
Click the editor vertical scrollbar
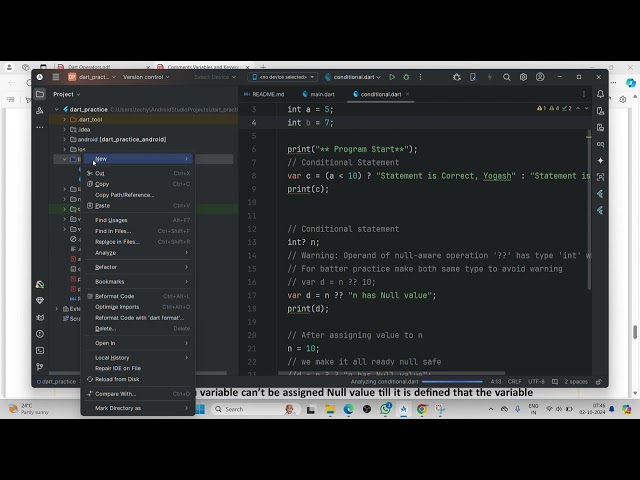click(x=589, y=209)
